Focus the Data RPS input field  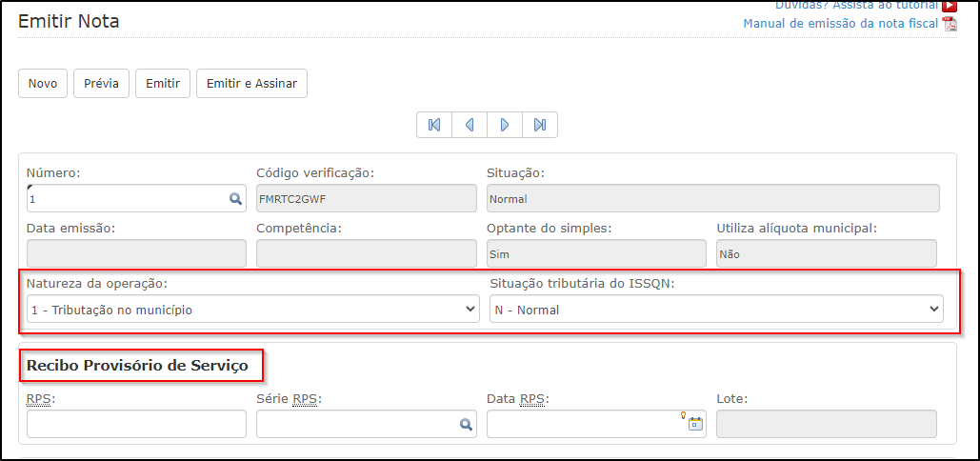pos(596,424)
